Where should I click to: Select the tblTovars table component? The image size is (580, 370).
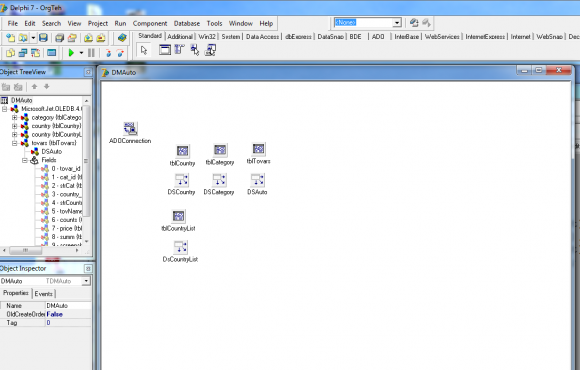pos(258,149)
